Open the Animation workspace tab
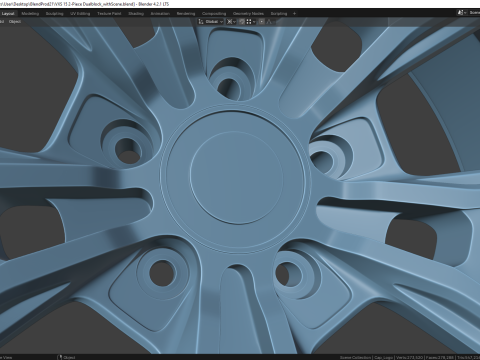Viewport: 480px width, 360px height. tap(160, 14)
